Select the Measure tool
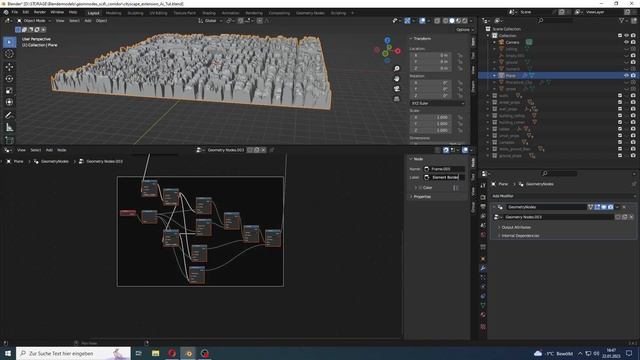Viewport: 640px width, 360px height. 9,128
